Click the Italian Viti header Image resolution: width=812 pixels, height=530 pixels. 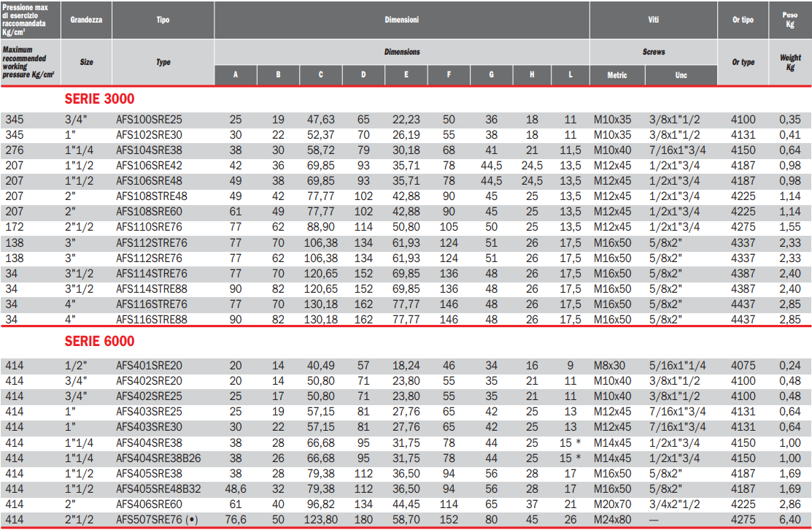[653, 20]
